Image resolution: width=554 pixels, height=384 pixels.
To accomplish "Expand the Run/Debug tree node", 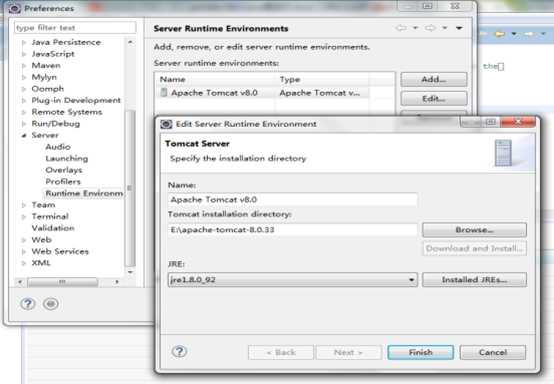I will 24,124.
